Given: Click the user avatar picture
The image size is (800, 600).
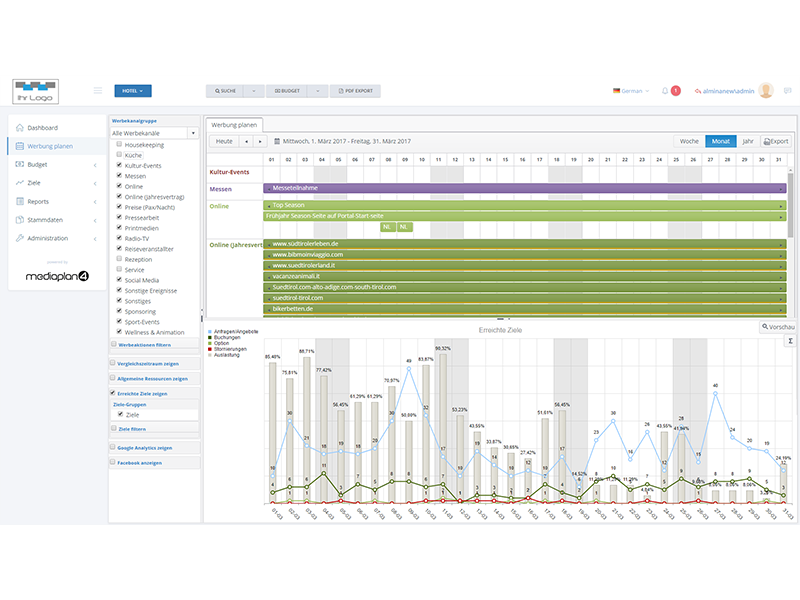Looking at the screenshot, I should click(766, 91).
